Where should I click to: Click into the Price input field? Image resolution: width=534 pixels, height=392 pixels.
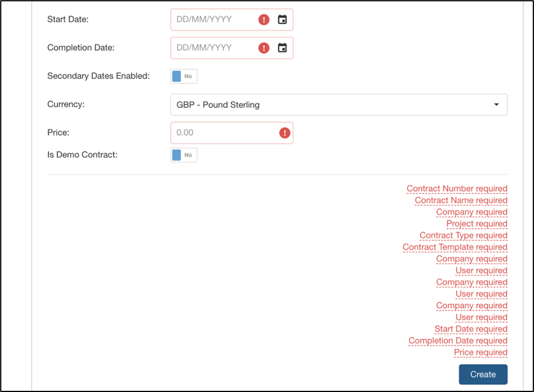(x=225, y=133)
